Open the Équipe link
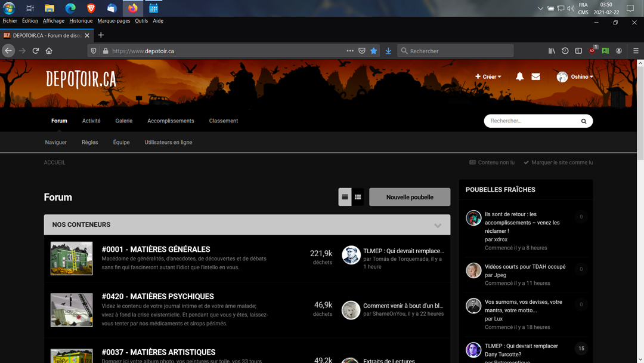Screen dimensions: 644x363 tap(121, 142)
